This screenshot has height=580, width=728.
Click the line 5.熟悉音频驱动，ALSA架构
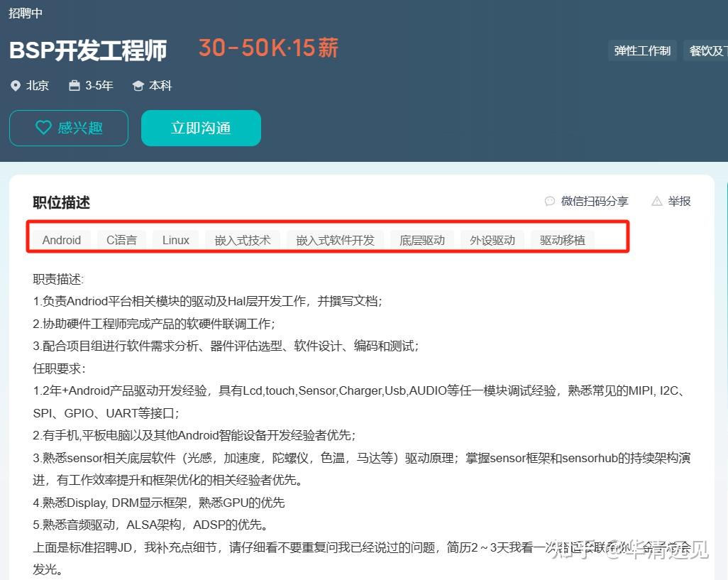(151, 525)
